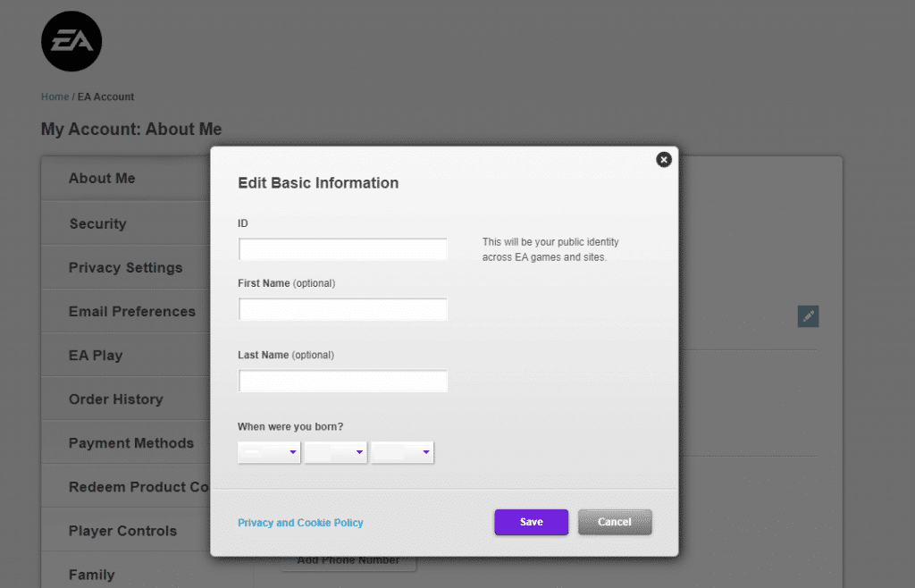Save the basic information changes
The image size is (915, 588).
(x=531, y=522)
